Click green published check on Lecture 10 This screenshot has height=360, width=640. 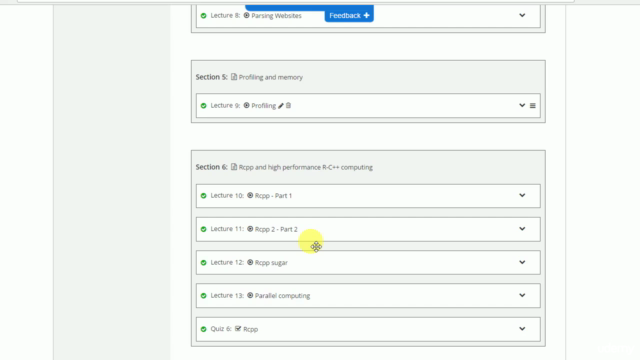(204, 196)
